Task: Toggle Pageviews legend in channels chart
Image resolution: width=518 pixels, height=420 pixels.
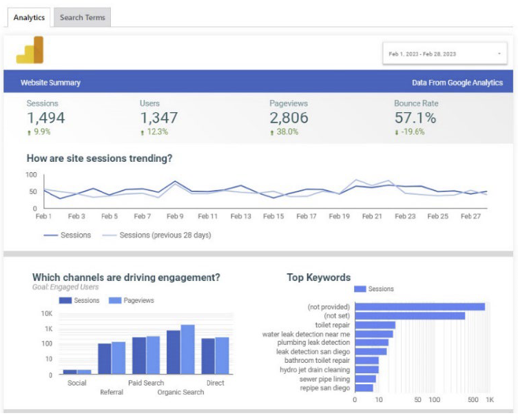Action: (132, 300)
